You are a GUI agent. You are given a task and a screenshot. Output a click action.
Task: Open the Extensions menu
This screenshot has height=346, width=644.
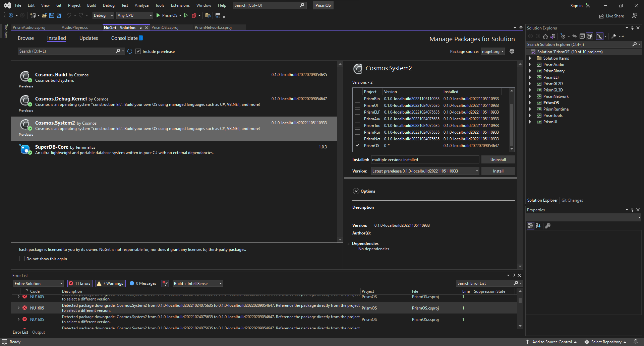coord(180,5)
